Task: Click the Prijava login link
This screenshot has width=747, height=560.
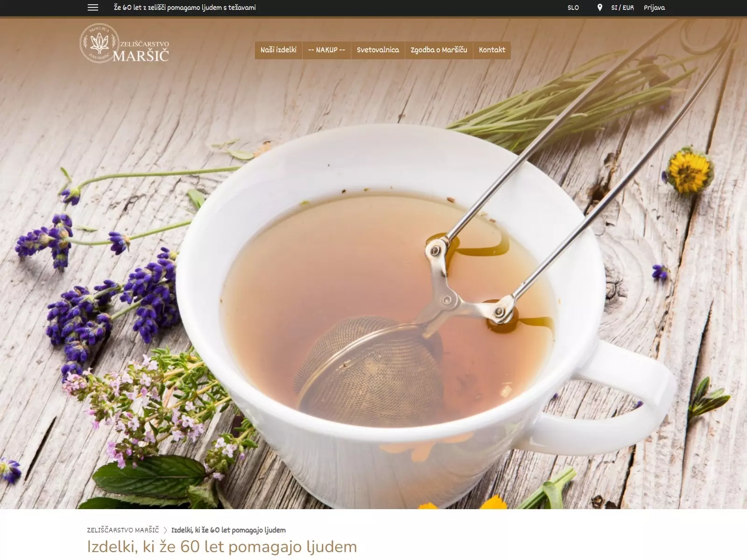Action: pyautogui.click(x=654, y=7)
